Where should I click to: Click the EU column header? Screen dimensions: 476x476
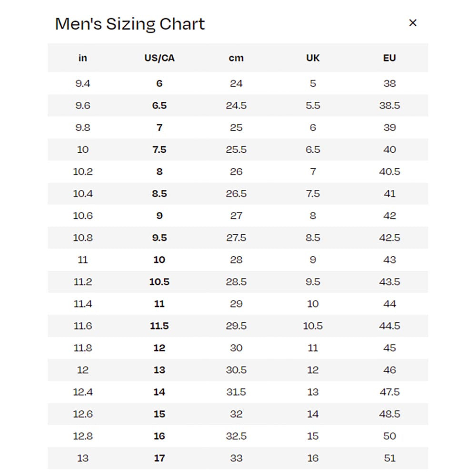[x=389, y=58]
